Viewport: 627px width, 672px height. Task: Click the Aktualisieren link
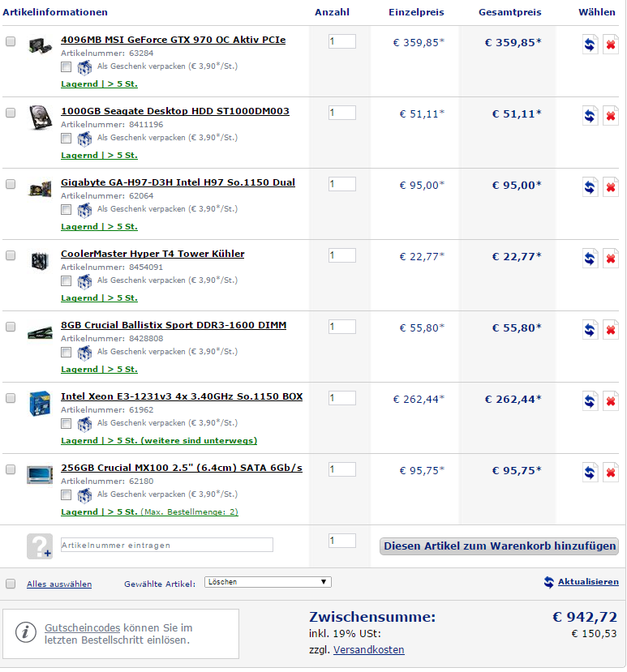pos(588,581)
